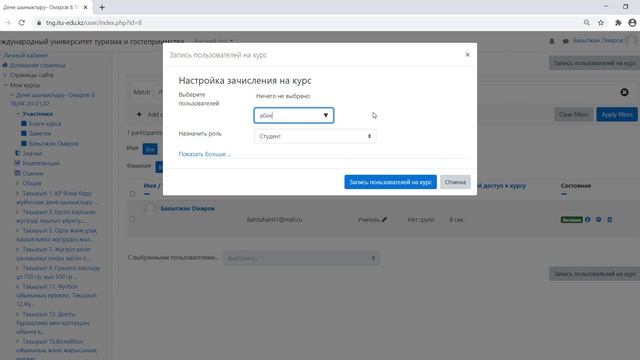The width and height of the screenshot is (640, 360).
Task: Open Личный кабинет in the sidebar
Action: (x=25, y=55)
